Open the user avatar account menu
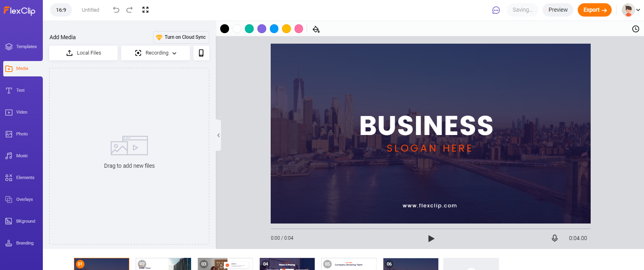The image size is (644, 270). click(x=631, y=10)
